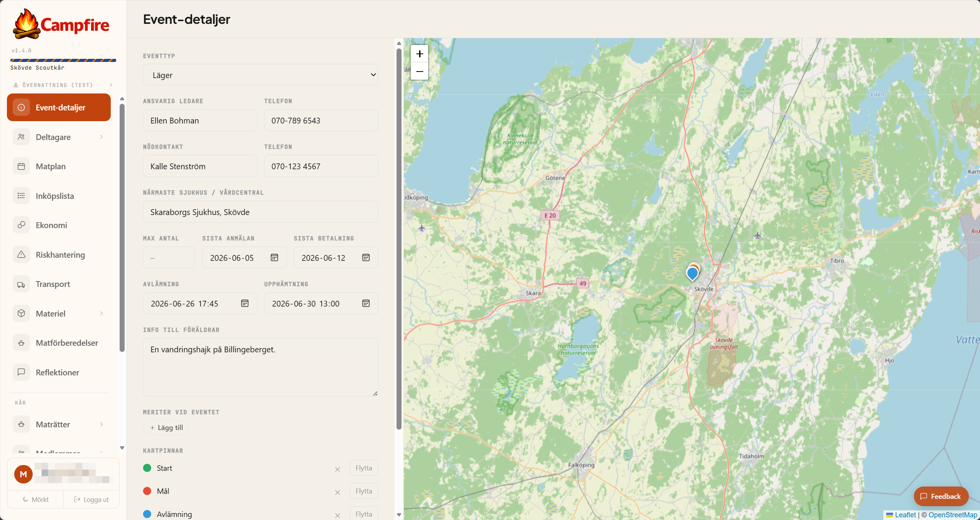Click the Event-detaljer info icon
Screen dimensions: 980x520
(x=21, y=107)
